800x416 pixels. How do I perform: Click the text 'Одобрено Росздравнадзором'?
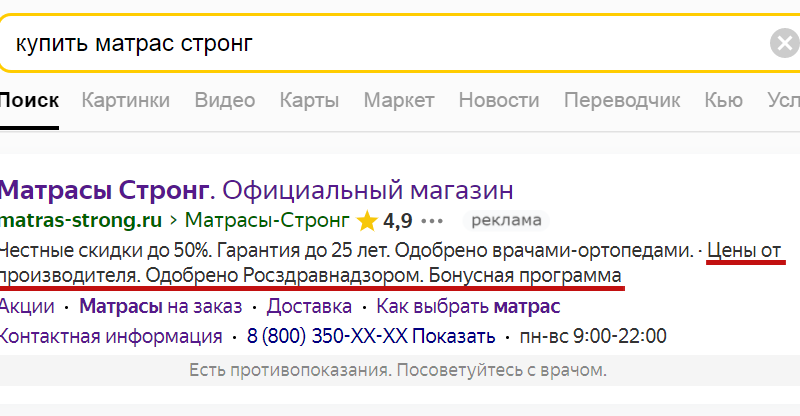284,276
